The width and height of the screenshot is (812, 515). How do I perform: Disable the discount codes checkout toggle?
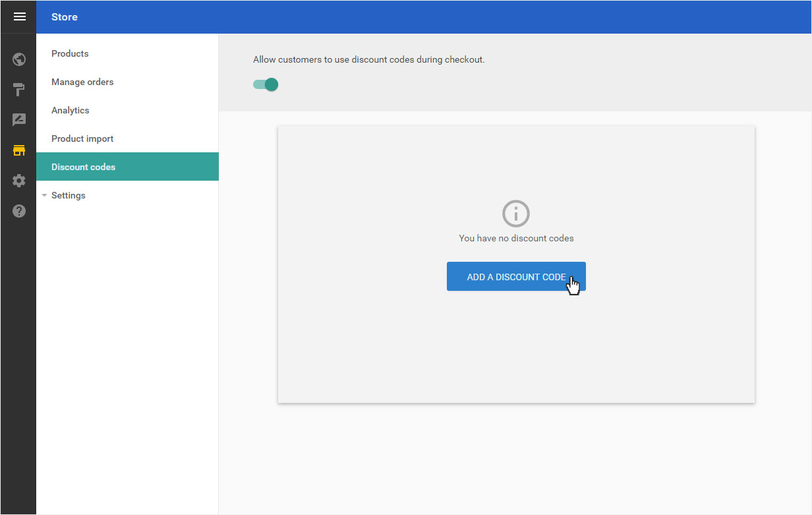pyautogui.click(x=266, y=84)
